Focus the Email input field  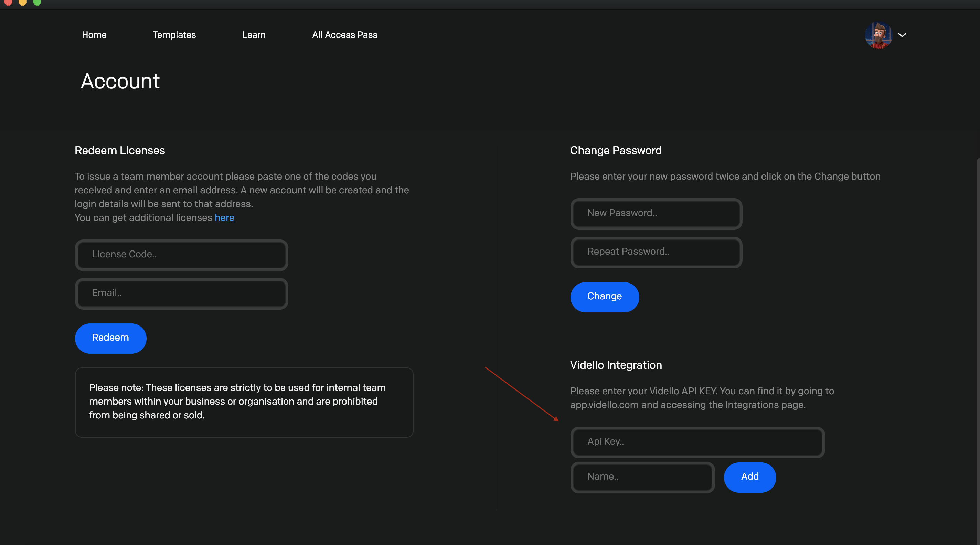181,293
